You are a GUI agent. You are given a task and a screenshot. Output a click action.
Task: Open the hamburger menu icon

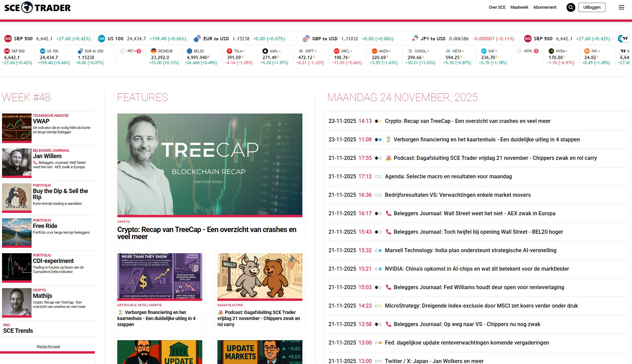(621, 7)
